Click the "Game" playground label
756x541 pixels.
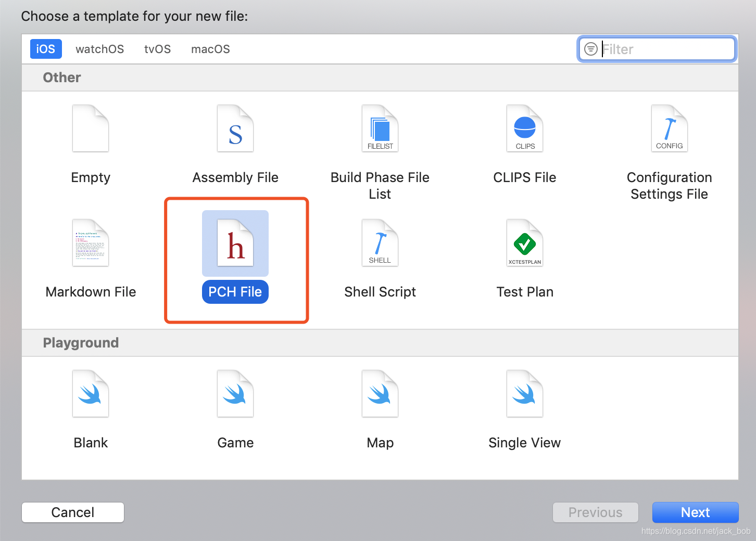click(x=235, y=443)
